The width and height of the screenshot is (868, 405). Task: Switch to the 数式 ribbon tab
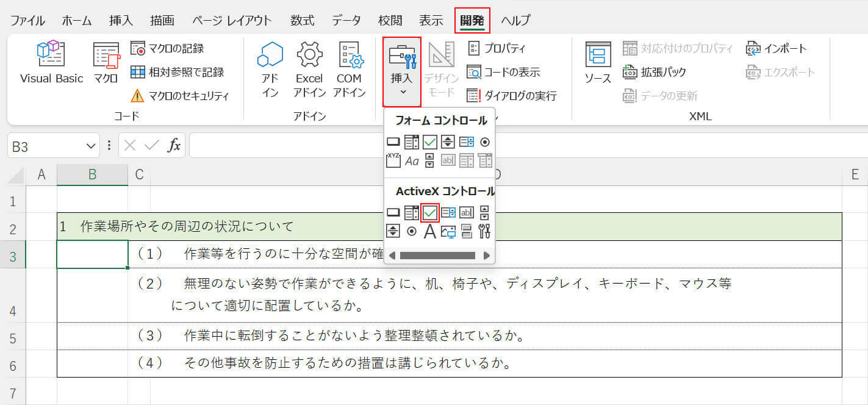[x=303, y=20]
